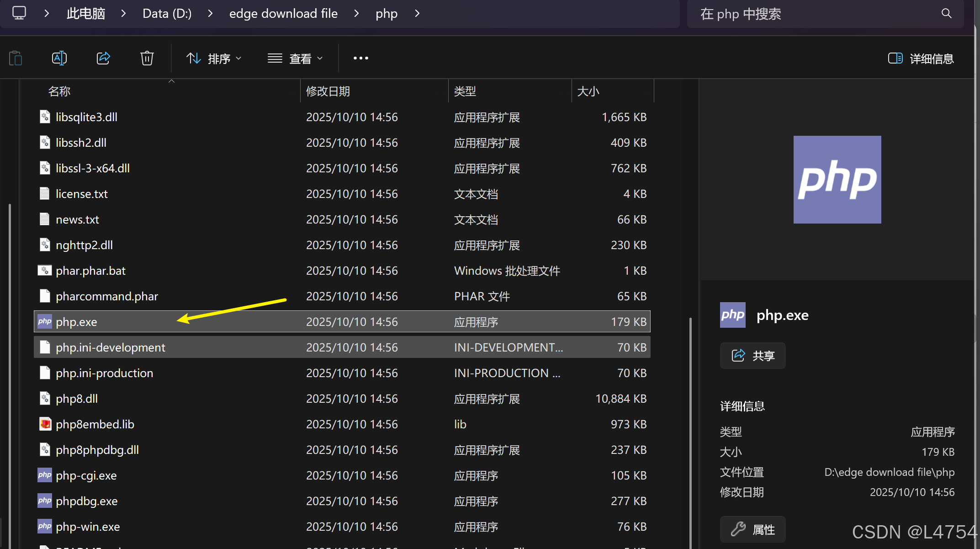Click the search magnifier icon

[x=946, y=14]
